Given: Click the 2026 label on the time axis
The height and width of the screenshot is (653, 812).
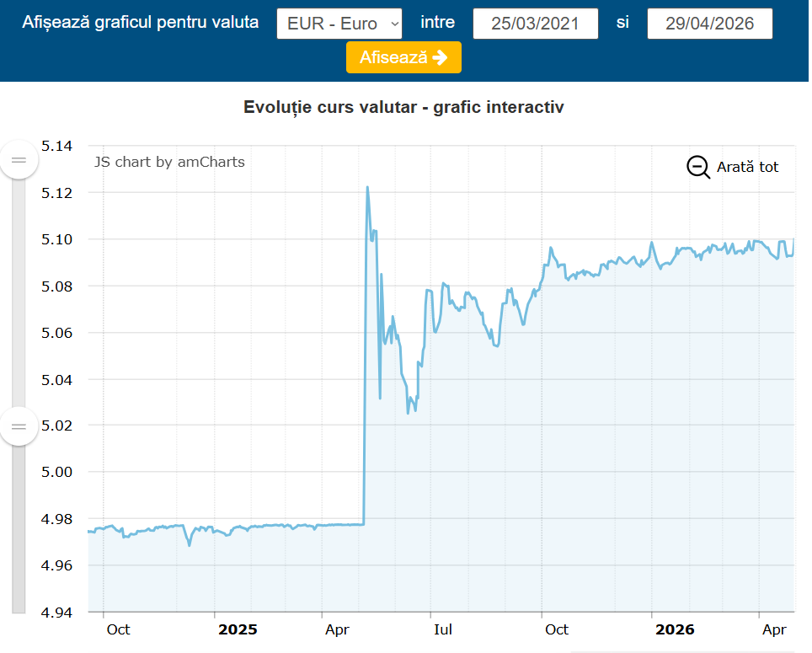Looking at the screenshot, I should pyautogui.click(x=675, y=629).
